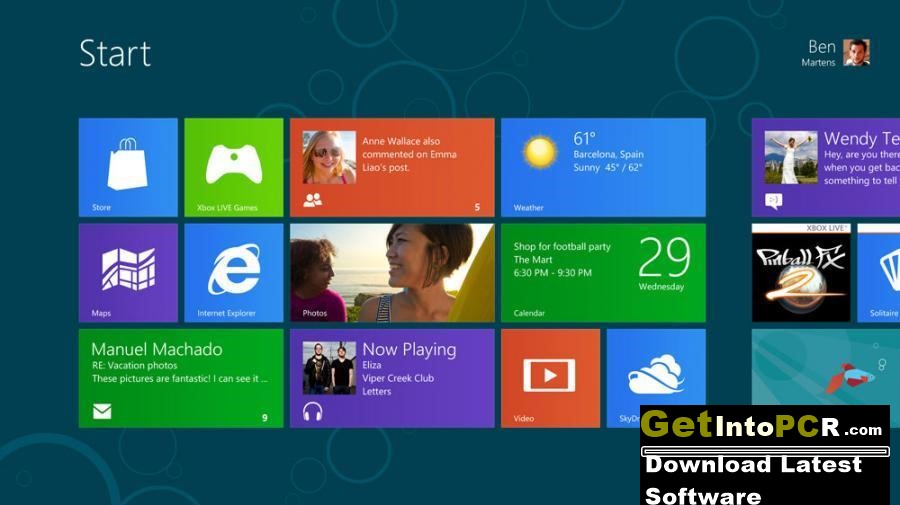Launch Xbox LIVE Games tile

[x=234, y=167]
